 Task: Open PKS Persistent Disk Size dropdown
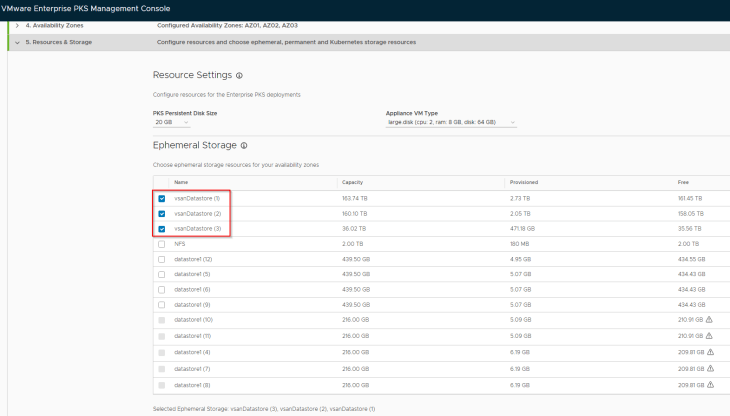click(x=172, y=122)
